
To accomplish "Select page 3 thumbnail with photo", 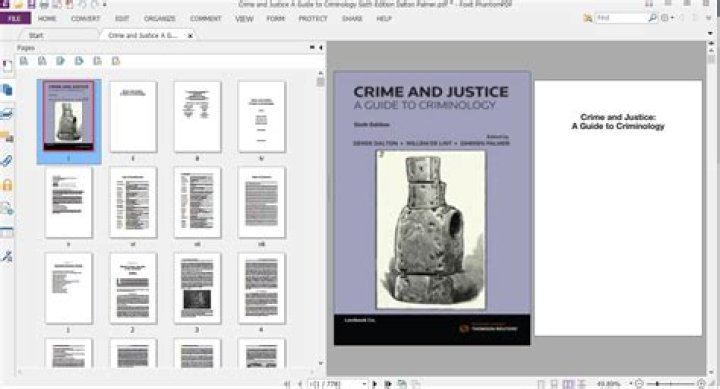I will click(197, 288).
